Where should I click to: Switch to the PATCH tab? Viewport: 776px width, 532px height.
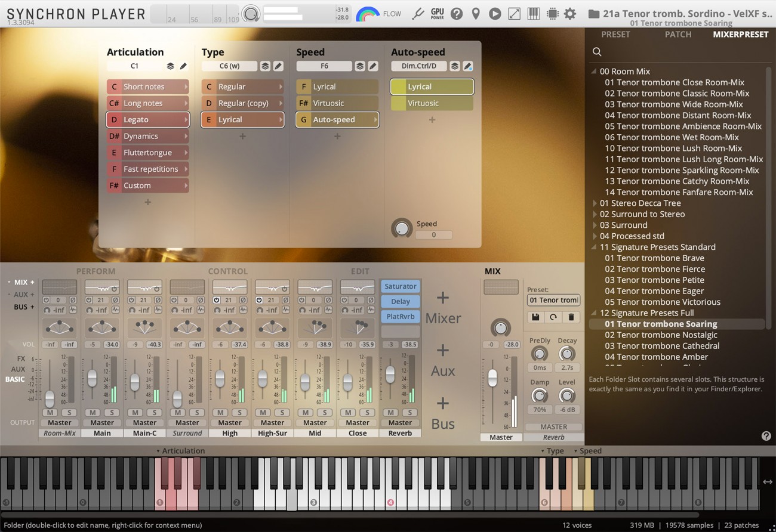point(678,35)
